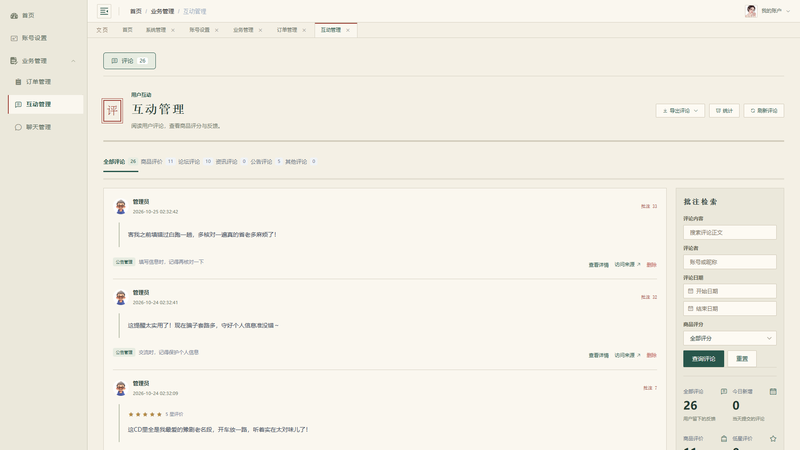This screenshot has width=800, height=450.
Task: Switch to the 首页 page tab
Action: (x=128, y=30)
